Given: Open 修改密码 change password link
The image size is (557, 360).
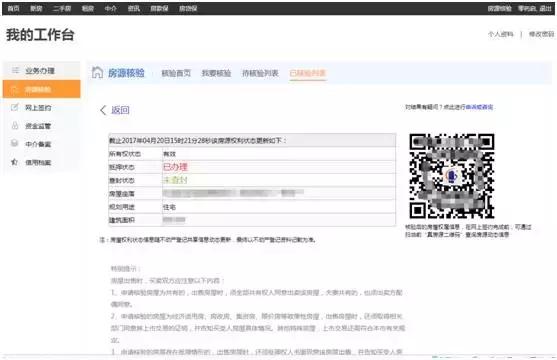Looking at the screenshot, I should pyautogui.click(x=541, y=34).
